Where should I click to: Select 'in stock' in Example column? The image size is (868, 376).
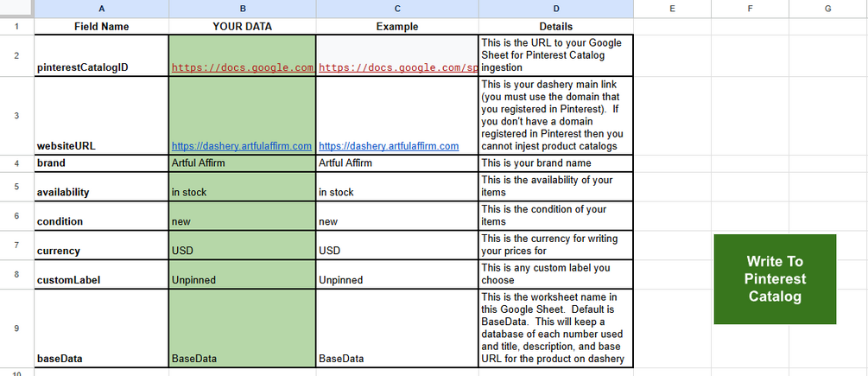click(397, 187)
